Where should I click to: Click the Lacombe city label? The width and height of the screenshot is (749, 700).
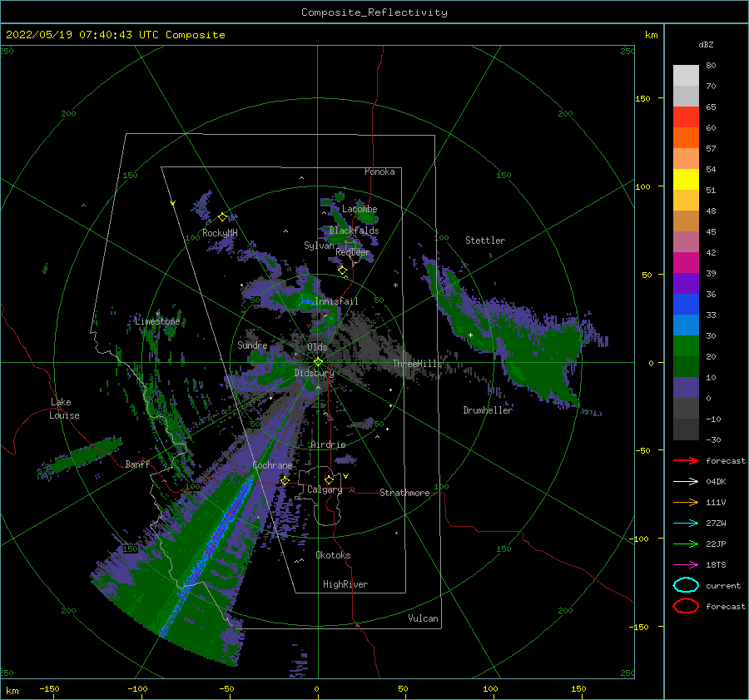click(x=360, y=209)
